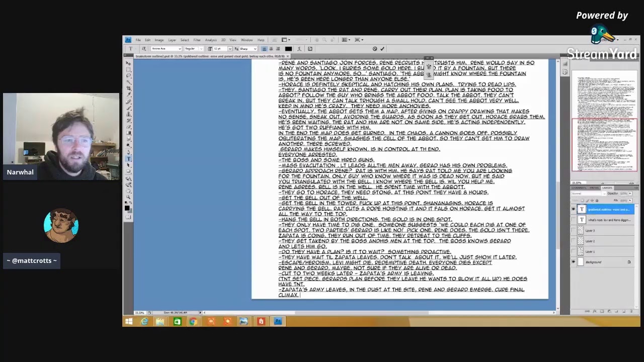Center-align the text

click(x=271, y=49)
